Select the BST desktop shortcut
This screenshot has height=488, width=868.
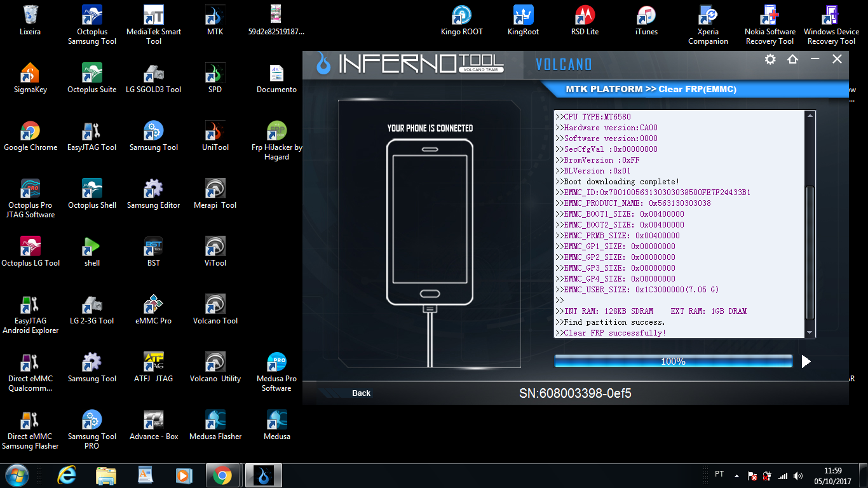pos(154,252)
